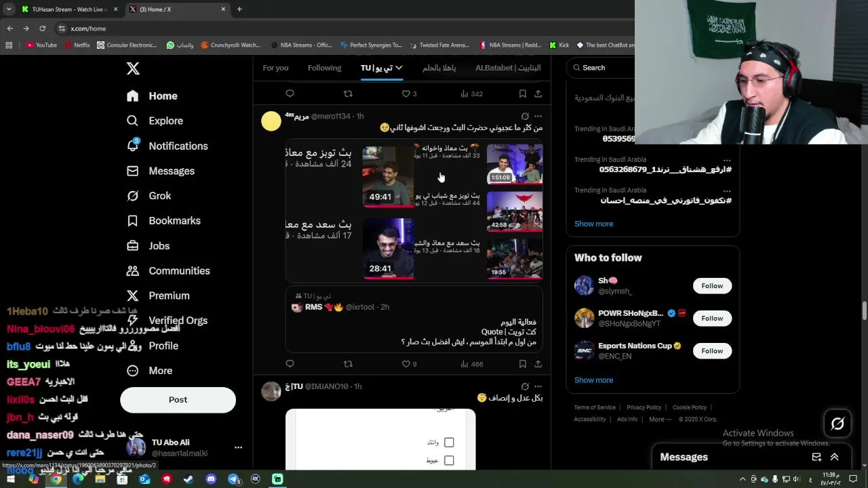Open Chrome from the taskbar

[x=56, y=479]
